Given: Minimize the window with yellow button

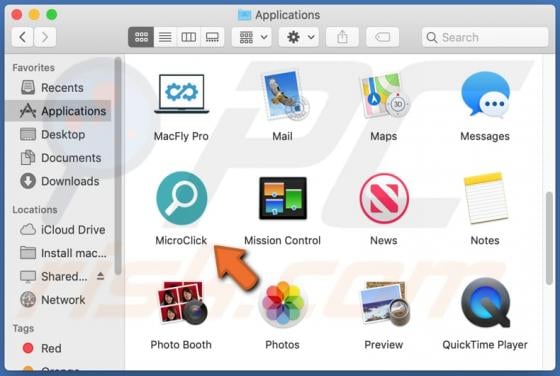Looking at the screenshot, I should [34, 15].
